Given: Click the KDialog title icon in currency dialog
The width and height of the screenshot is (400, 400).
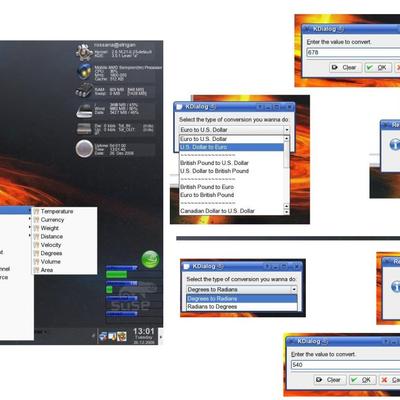Looking at the screenshot, I should tap(180, 107).
